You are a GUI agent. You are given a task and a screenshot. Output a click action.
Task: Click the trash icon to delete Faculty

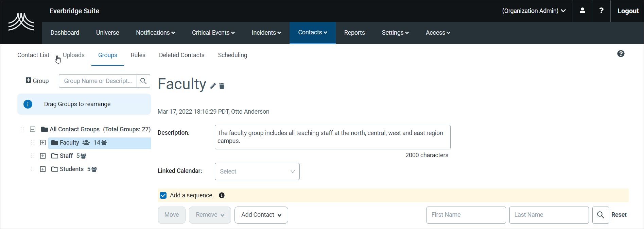pos(222,86)
